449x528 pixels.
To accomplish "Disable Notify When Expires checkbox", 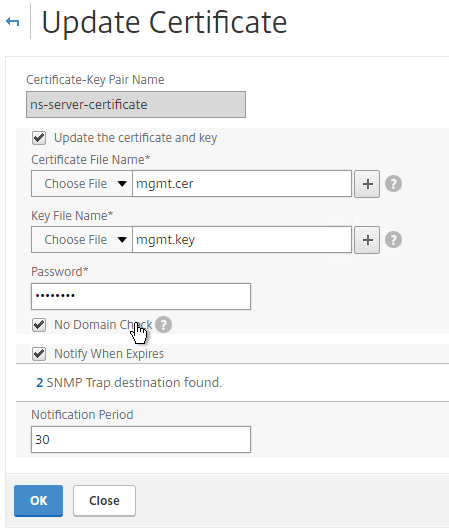I will coord(39,354).
